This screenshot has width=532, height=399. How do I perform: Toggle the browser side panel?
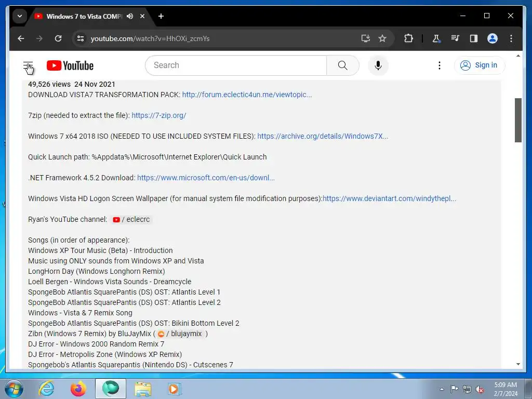(x=474, y=38)
